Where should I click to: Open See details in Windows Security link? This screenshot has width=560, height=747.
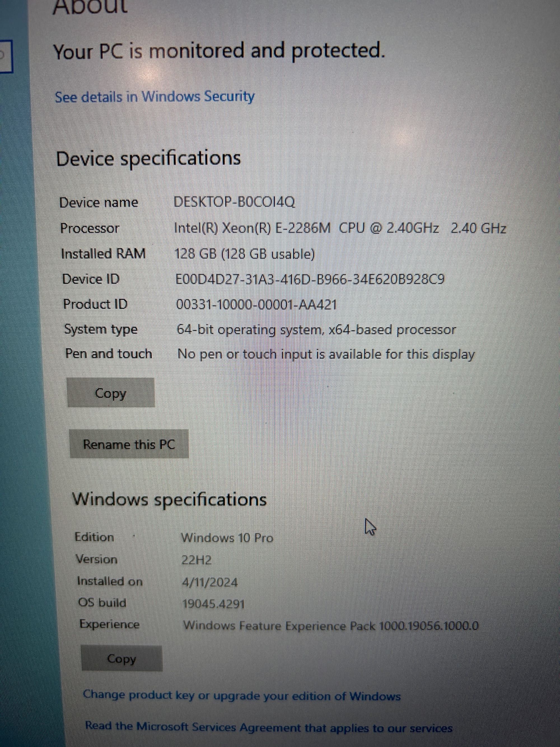click(x=155, y=97)
